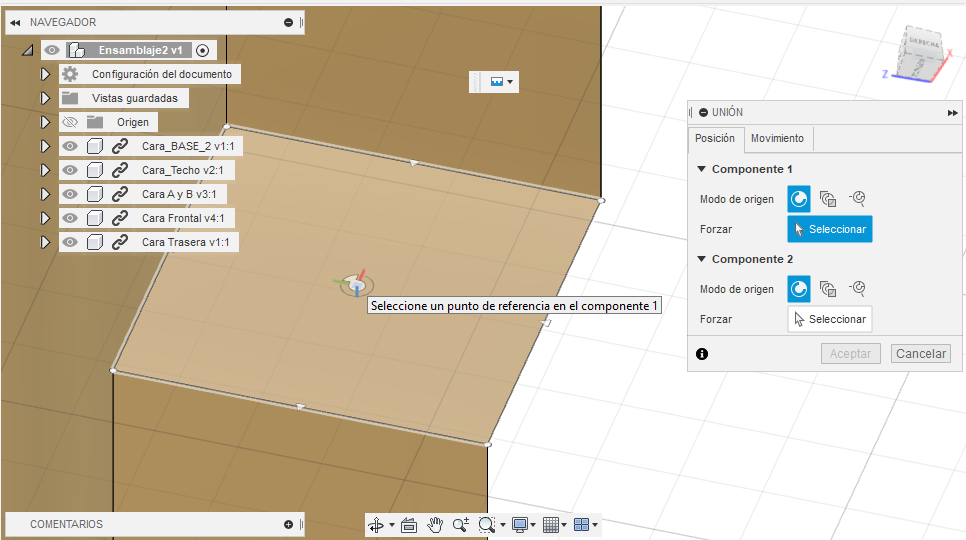This screenshot has height=540, width=966.
Task: Select Vistas guardadas tree label
Action: click(135, 98)
